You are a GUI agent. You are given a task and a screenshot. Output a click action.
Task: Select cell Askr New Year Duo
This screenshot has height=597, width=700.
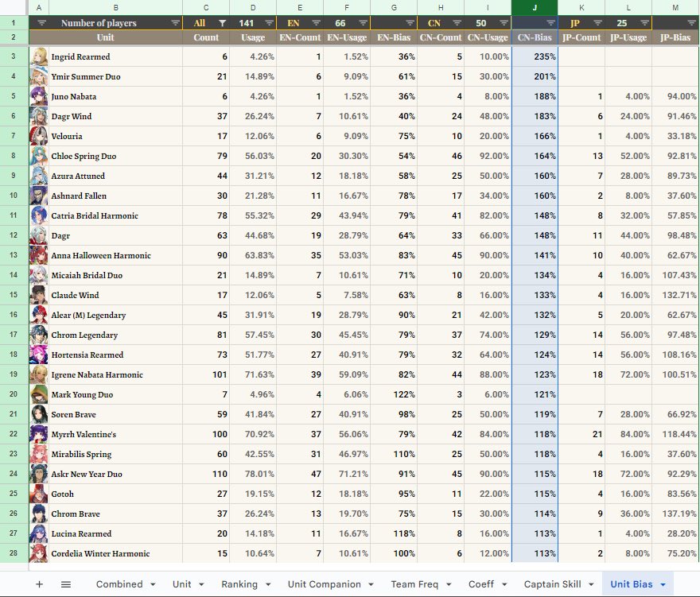tap(115, 474)
